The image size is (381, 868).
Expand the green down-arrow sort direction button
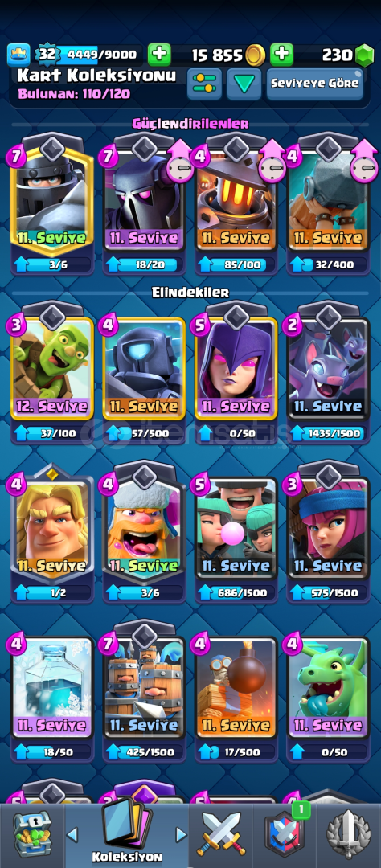(244, 84)
